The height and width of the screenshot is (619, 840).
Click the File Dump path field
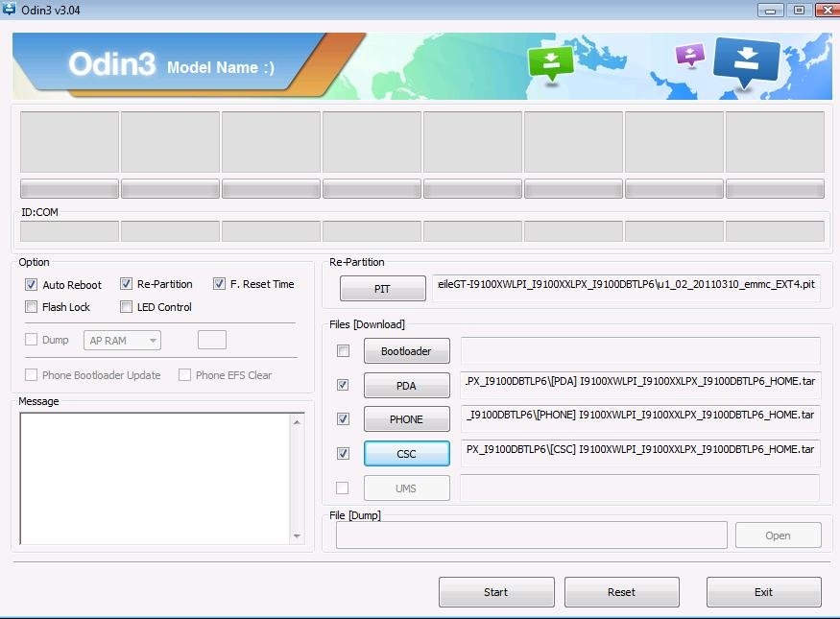coord(532,536)
